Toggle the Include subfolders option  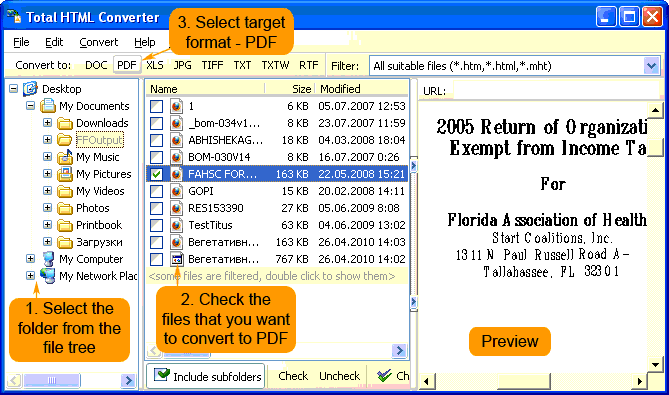tap(206, 376)
